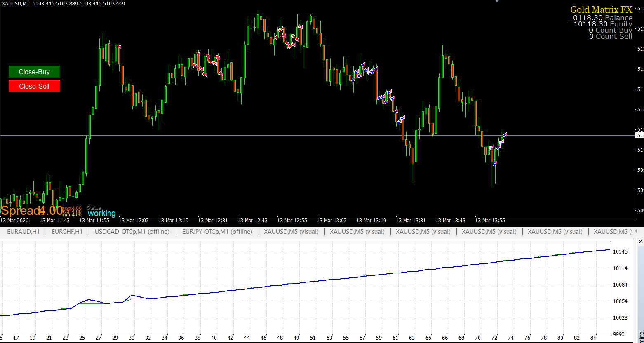This screenshot has height=343, width=644.
Task: Click the 13 Mar 13:43 time label
Action: click(450, 221)
